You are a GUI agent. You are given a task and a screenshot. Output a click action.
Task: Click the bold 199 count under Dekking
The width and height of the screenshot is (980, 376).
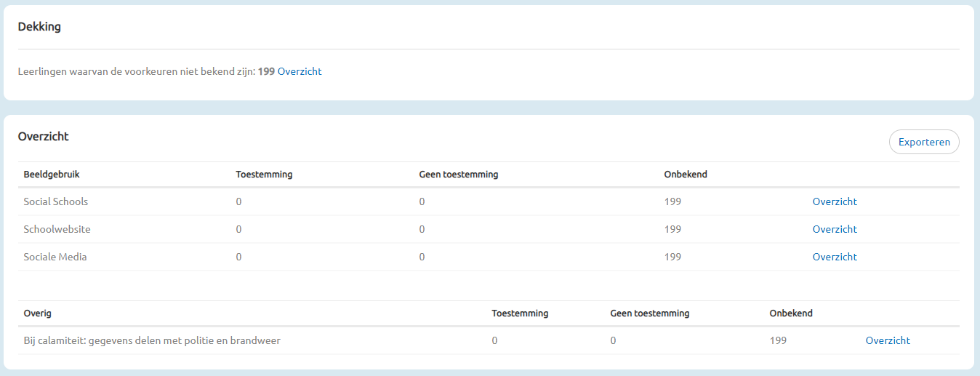(266, 71)
